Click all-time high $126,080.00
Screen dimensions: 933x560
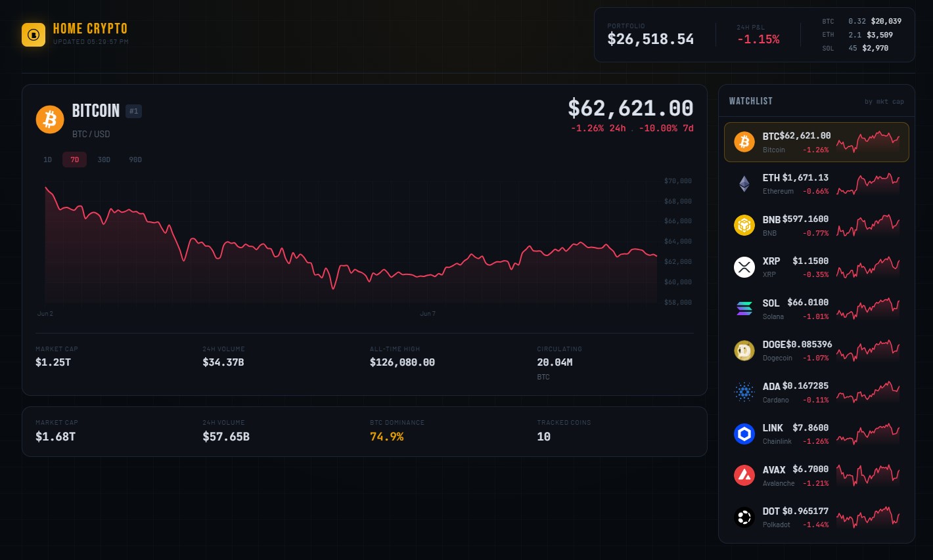(402, 362)
